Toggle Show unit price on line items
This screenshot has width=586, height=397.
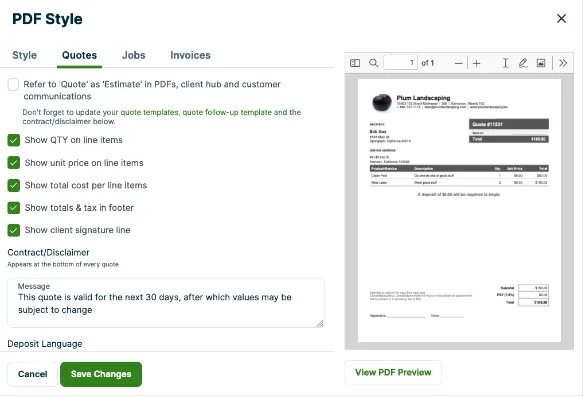click(13, 163)
